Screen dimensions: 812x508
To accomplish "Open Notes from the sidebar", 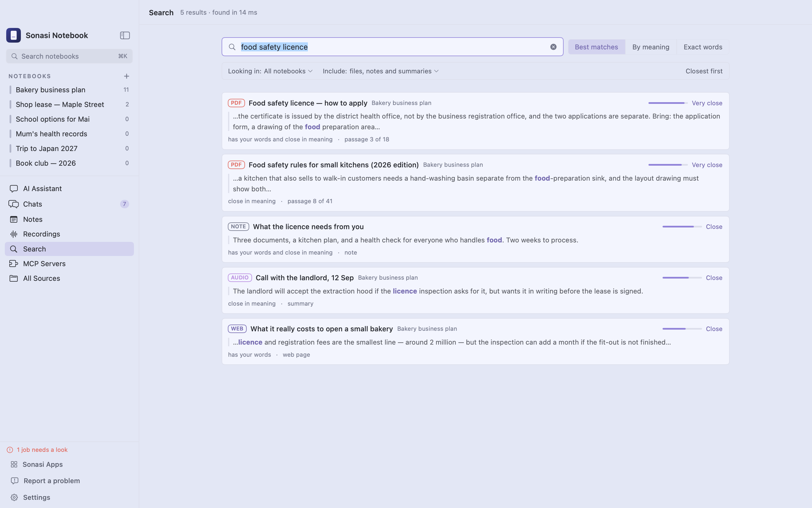I will tap(69, 219).
